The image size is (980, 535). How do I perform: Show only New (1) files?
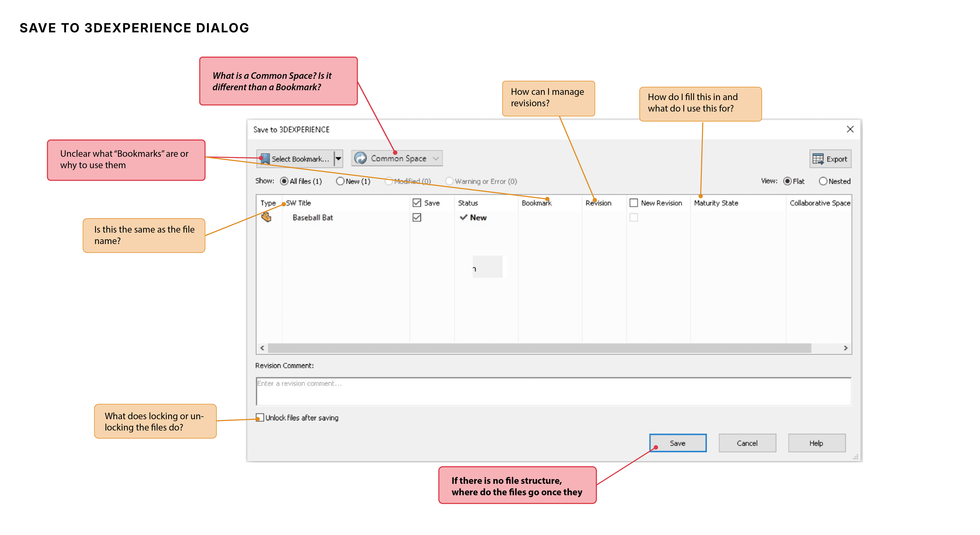point(340,181)
